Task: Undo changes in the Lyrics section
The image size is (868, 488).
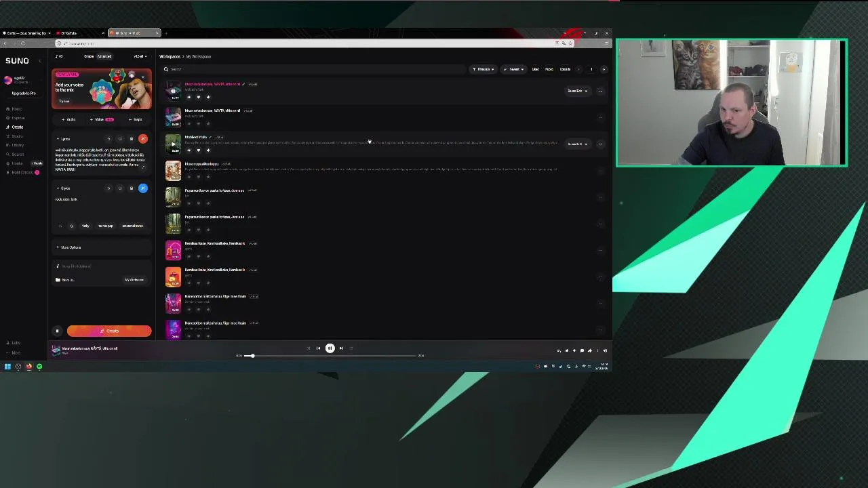Action: (x=108, y=139)
